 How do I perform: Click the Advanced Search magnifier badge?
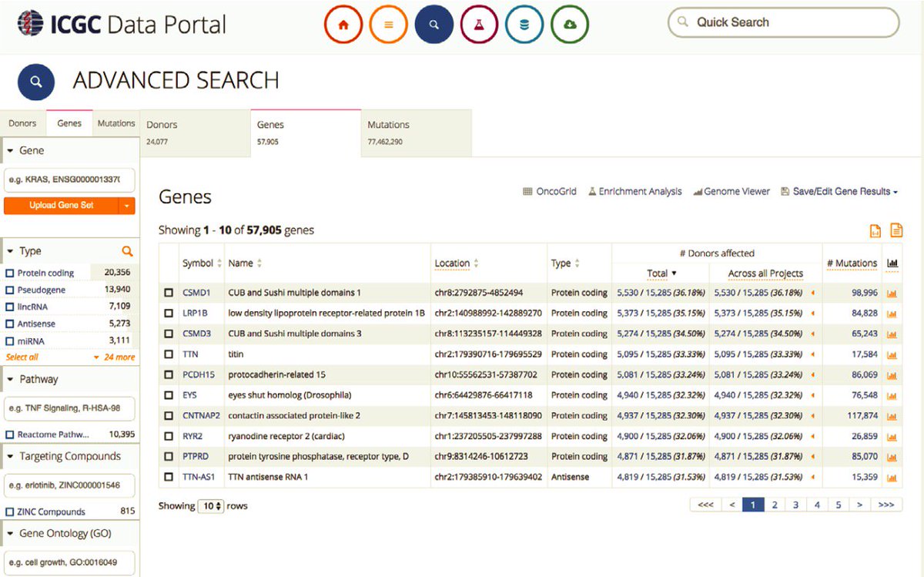[x=36, y=82]
